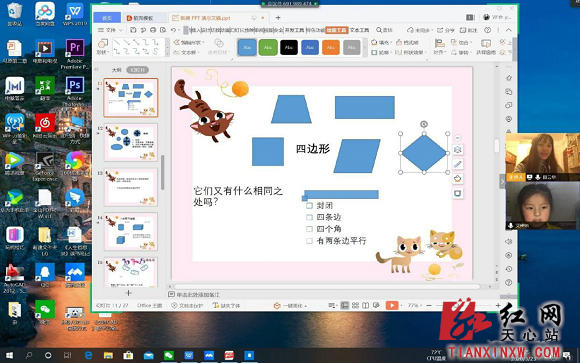The height and width of the screenshot is (363, 580).
Task: Select the highlighted 绘图工具 ribbon tab
Action: point(337,30)
